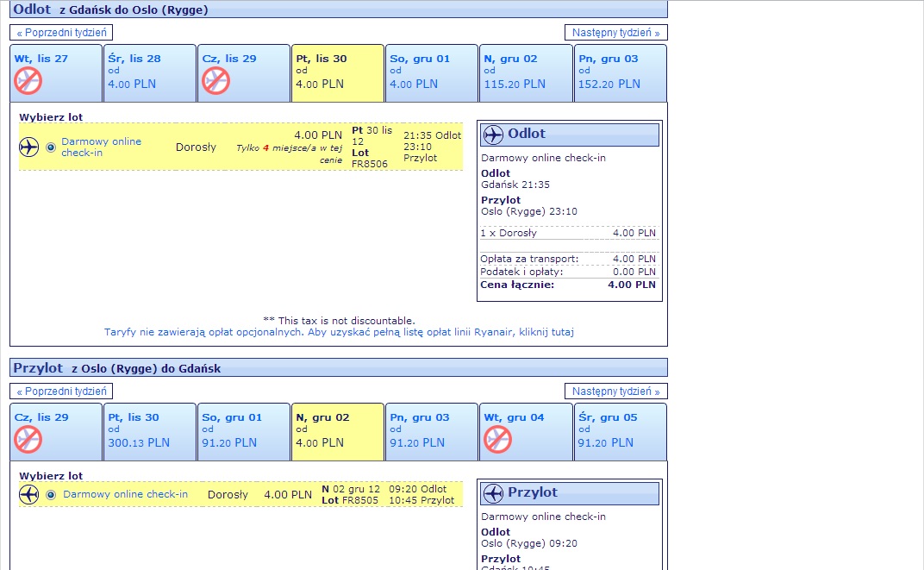Click the plane icon beside flight FR8505 row
Screen dimensions: 924x570
pyautogui.click(x=29, y=495)
